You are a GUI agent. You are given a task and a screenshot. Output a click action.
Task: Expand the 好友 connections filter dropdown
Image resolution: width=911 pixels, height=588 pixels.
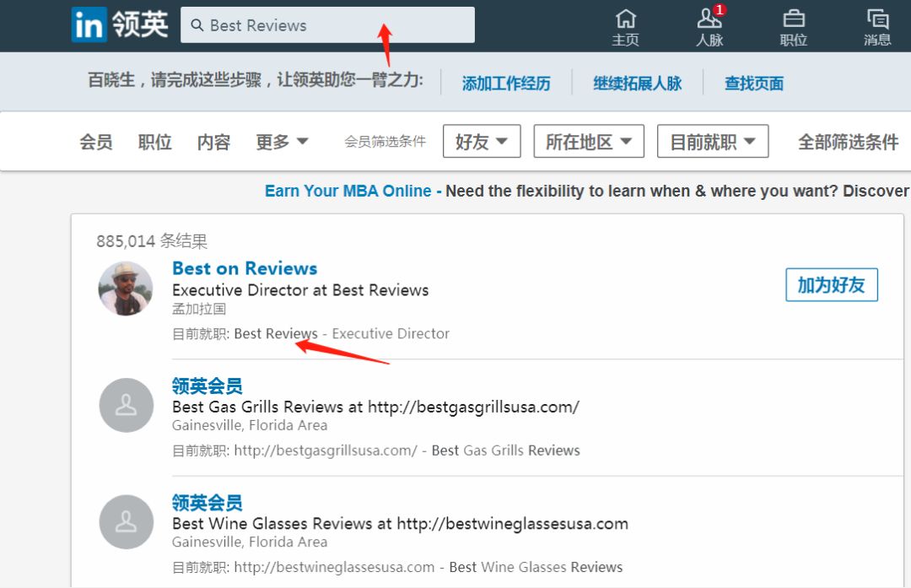pyautogui.click(x=482, y=141)
